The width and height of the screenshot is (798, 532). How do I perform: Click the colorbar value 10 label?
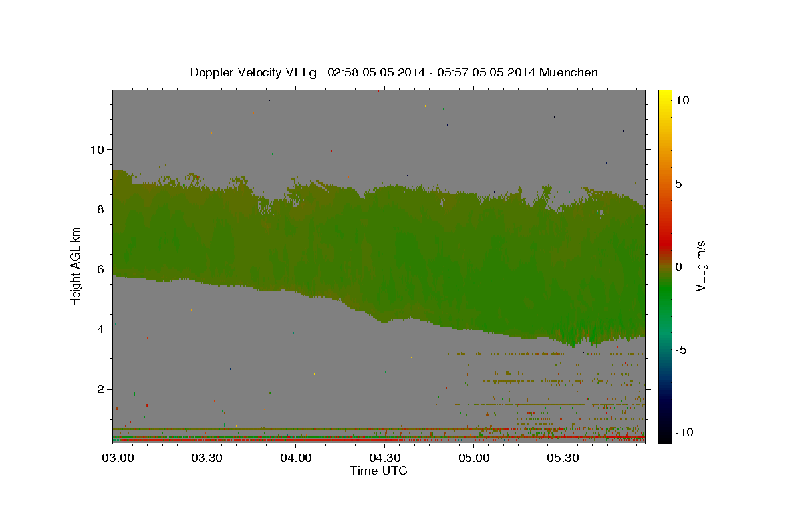(682, 100)
